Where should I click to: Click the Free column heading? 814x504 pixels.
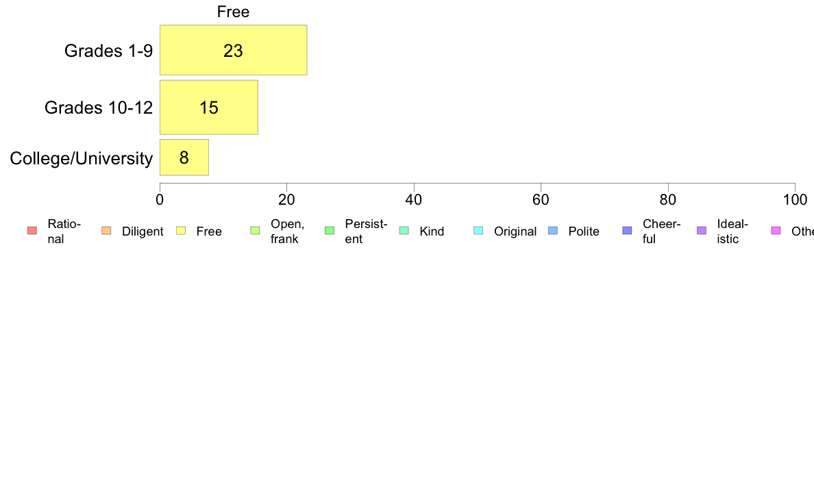233,12
